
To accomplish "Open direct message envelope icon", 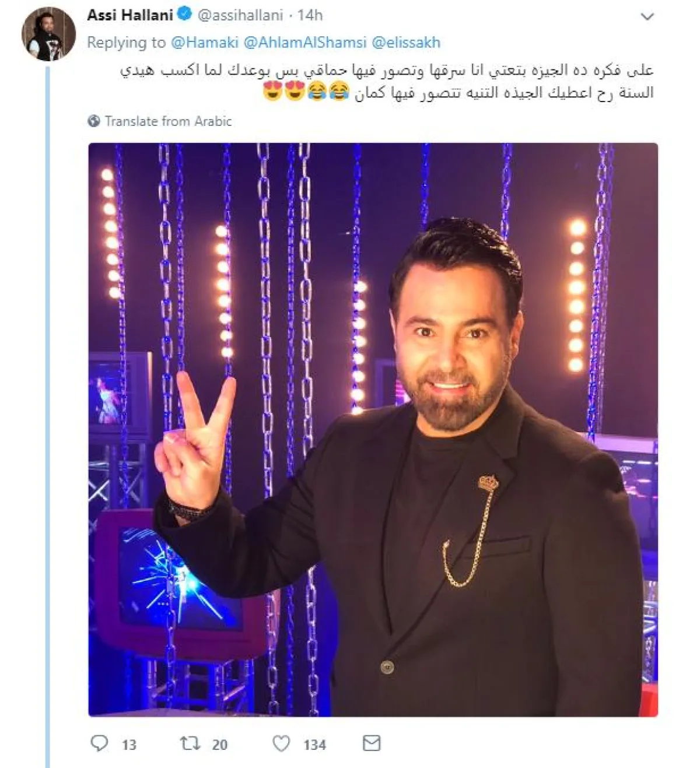I will [372, 743].
